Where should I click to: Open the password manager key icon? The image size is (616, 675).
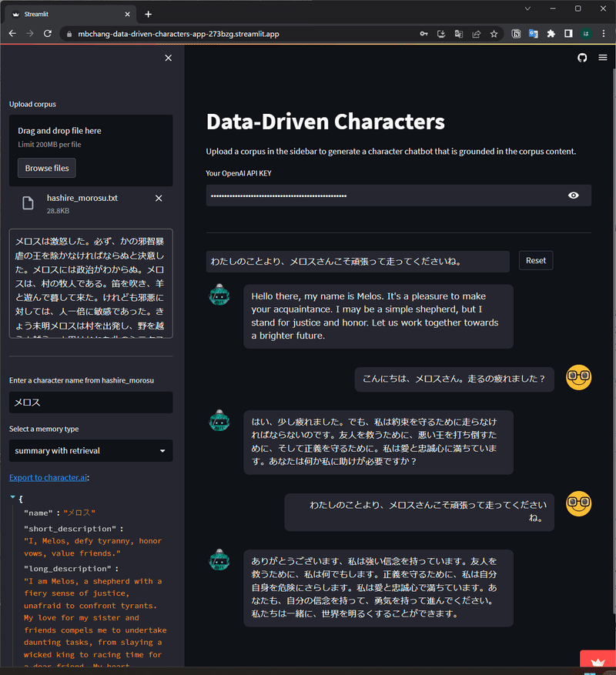pyautogui.click(x=423, y=34)
